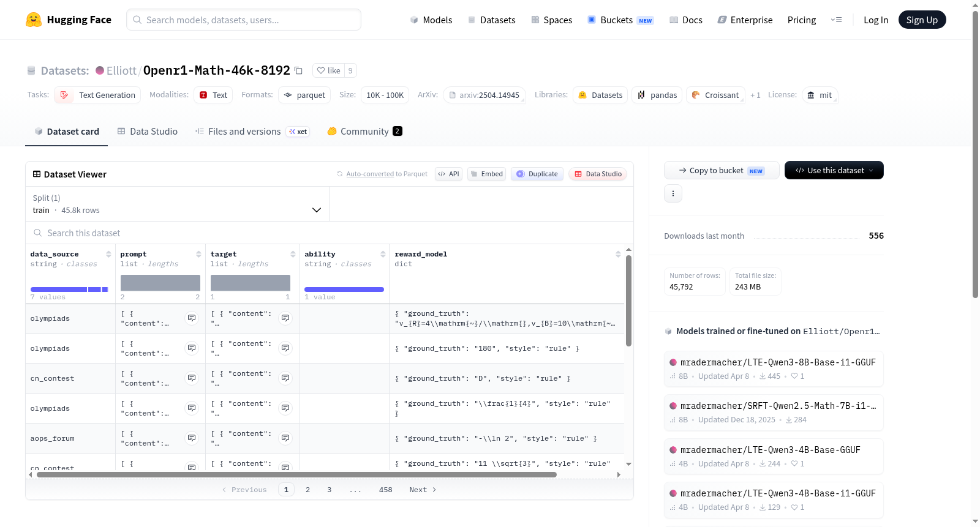Click the Duplicate button
The image size is (980, 527).
[537, 174]
